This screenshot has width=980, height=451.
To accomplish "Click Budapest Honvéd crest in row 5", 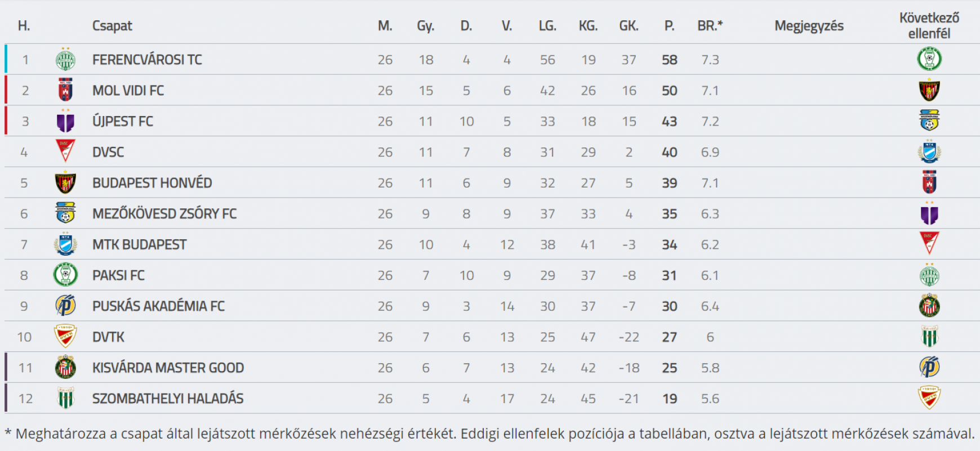I will pyautogui.click(x=65, y=182).
